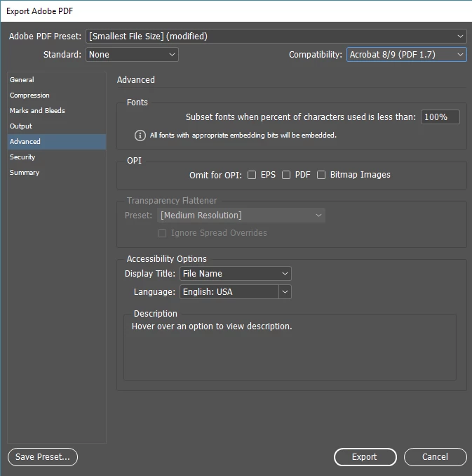Click the Export button
Image resolution: width=472 pixels, height=476 pixels.
point(365,457)
